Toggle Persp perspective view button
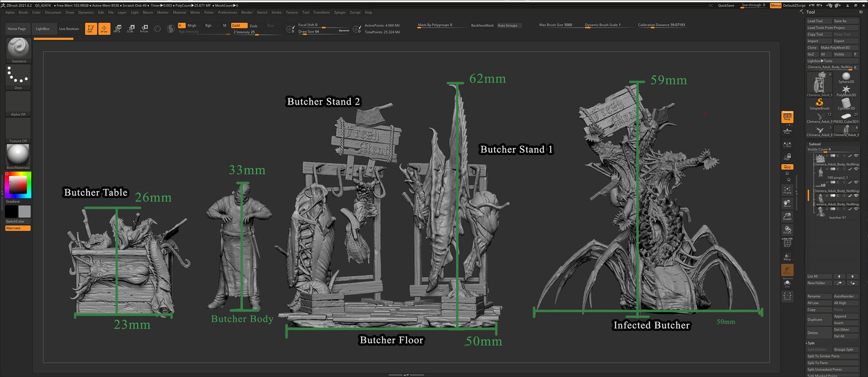The image size is (868, 377). point(787,117)
